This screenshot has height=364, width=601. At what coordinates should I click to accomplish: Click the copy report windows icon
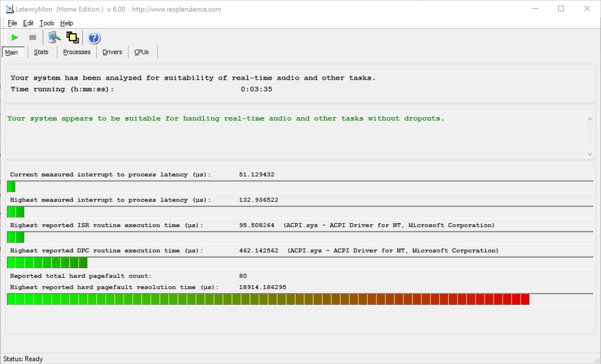(x=73, y=38)
